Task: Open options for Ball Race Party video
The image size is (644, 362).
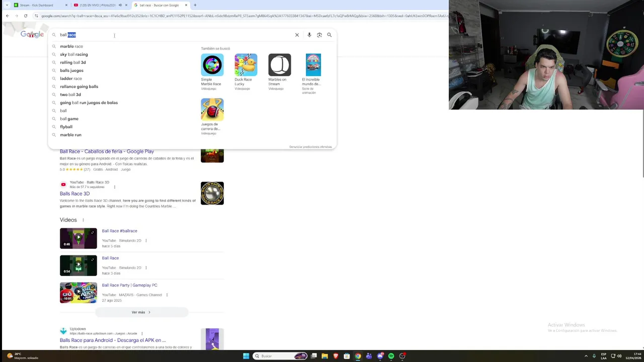Action: pyautogui.click(x=167, y=295)
